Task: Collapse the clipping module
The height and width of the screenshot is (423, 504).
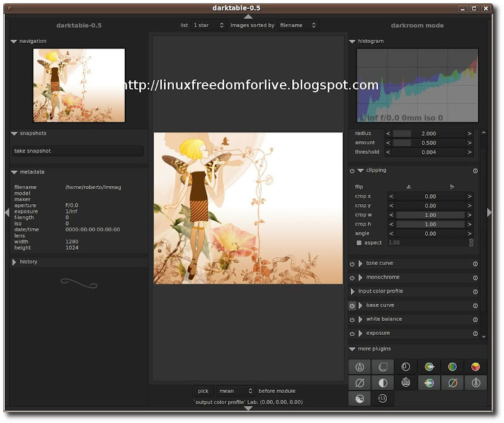Action: pyautogui.click(x=360, y=170)
